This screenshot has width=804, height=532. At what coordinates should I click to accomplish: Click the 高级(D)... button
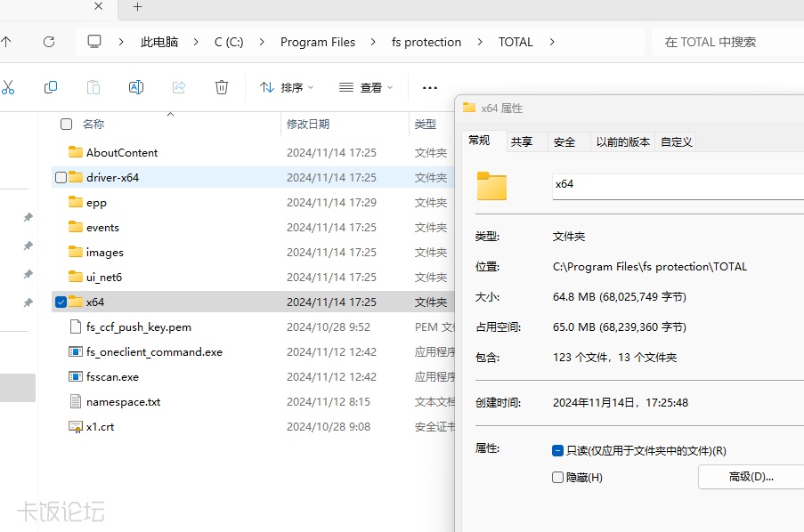click(751, 477)
